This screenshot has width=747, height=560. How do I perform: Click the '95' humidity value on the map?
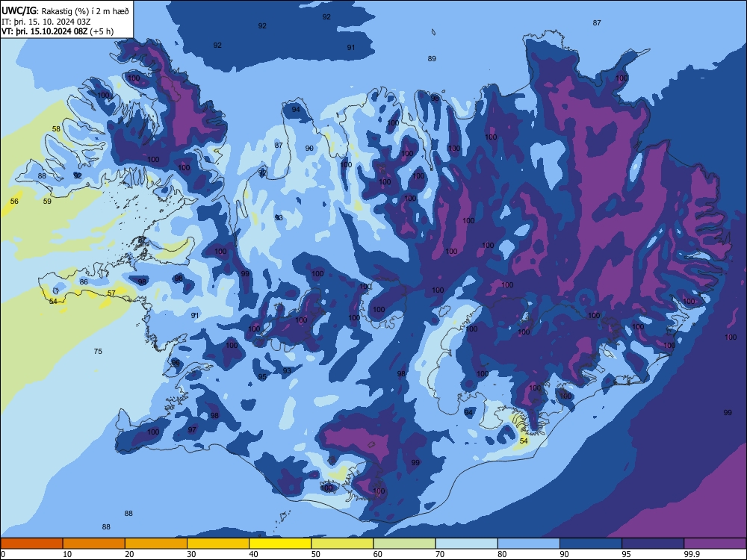(x=262, y=376)
